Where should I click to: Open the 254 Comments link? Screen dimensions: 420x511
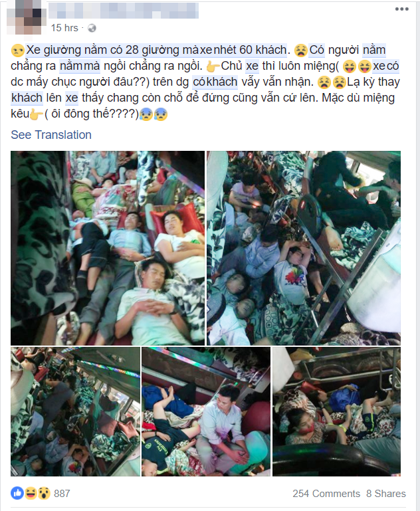click(326, 494)
